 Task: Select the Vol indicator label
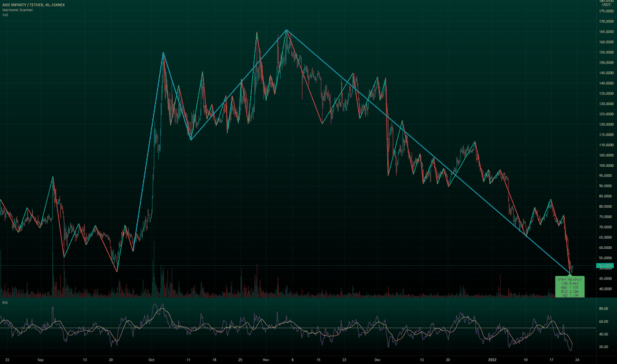click(x=5, y=15)
